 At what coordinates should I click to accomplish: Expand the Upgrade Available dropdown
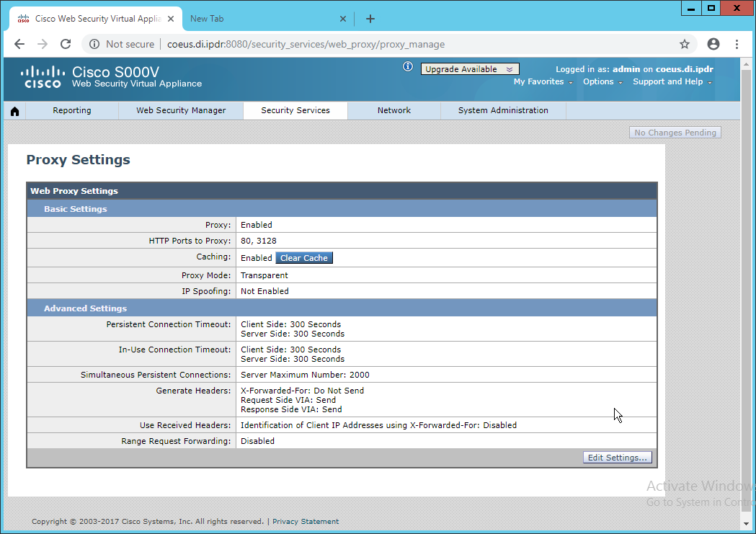point(470,69)
